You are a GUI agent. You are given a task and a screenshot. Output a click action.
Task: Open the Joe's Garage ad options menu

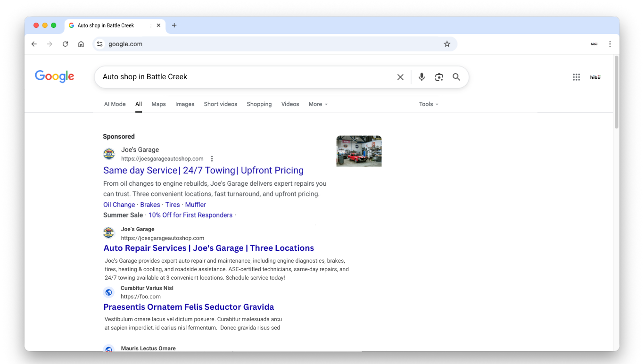click(212, 159)
